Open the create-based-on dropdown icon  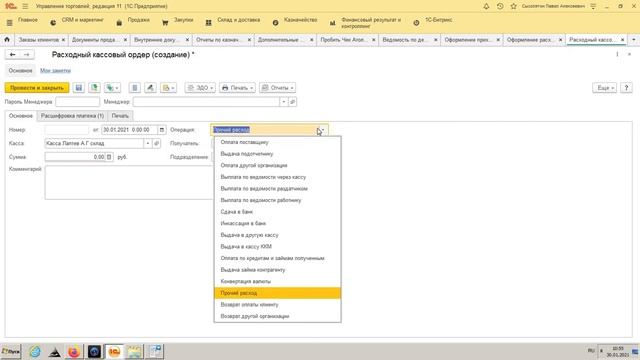click(112, 88)
